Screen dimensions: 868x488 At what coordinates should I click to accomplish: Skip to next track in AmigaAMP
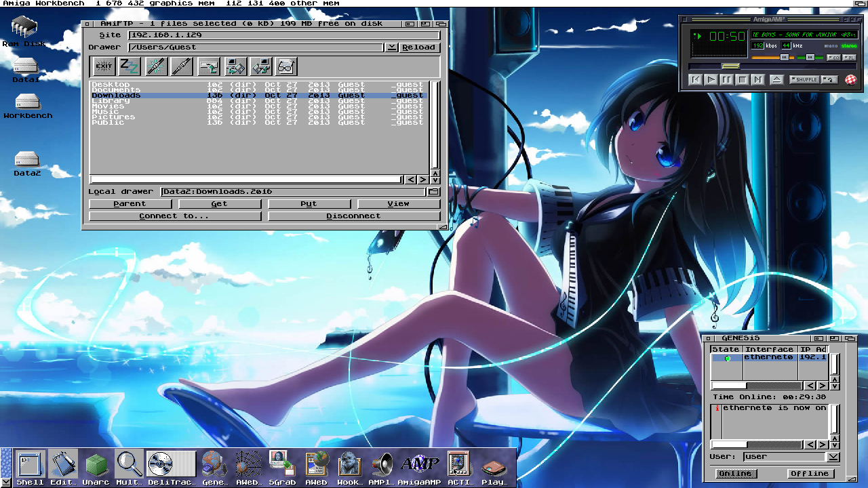pos(758,79)
